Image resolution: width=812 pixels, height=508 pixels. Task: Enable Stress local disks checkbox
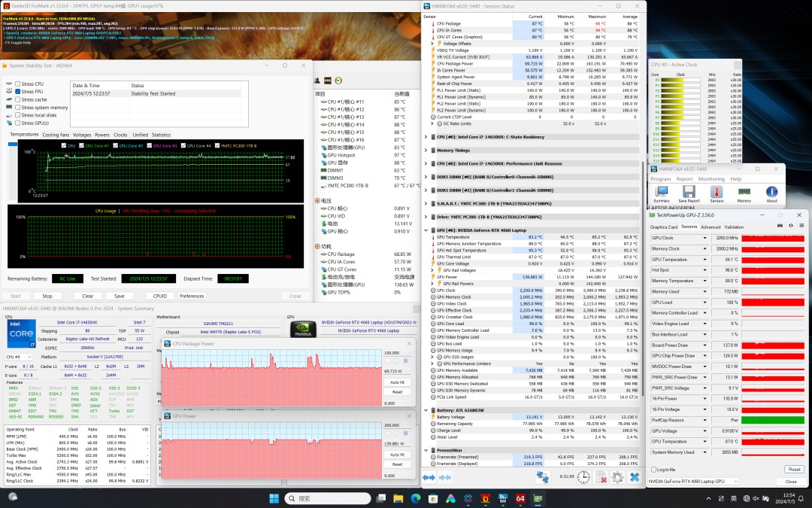click(17, 115)
